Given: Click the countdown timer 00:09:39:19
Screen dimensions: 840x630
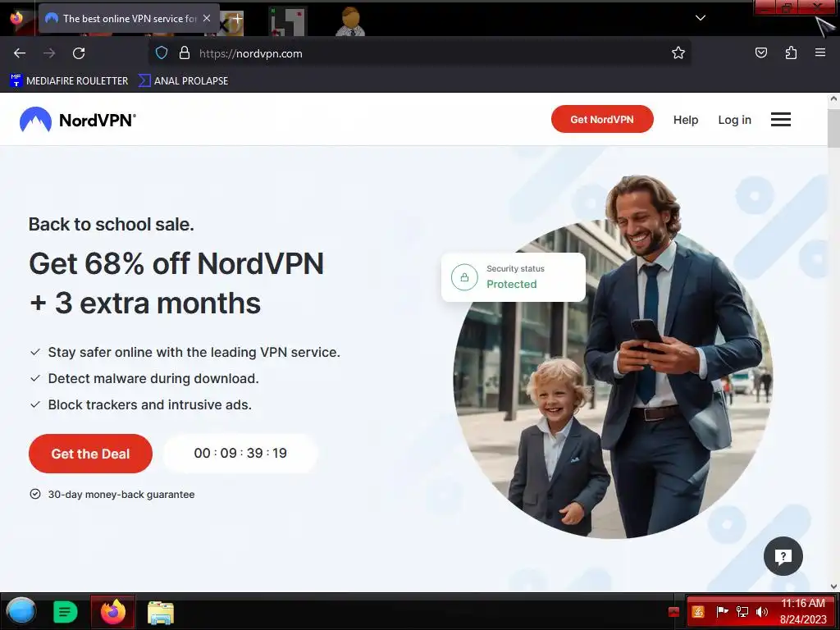Looking at the screenshot, I should tap(240, 453).
